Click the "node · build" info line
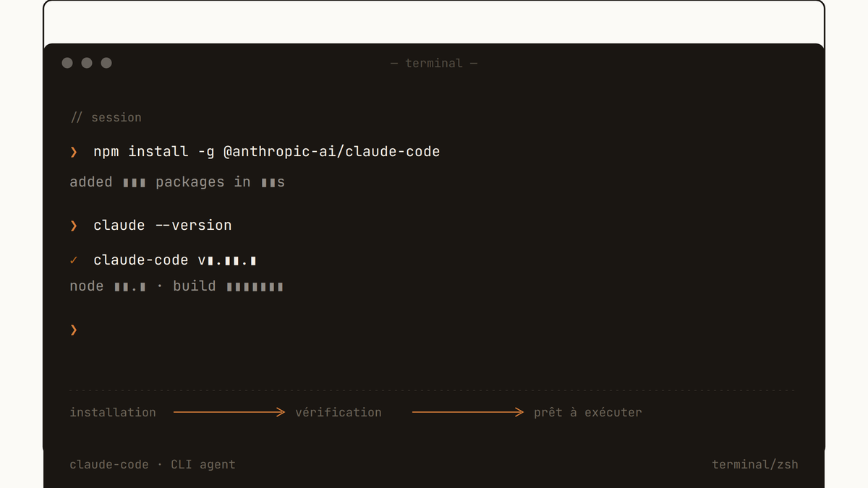This screenshot has width=868, height=488. click(176, 286)
